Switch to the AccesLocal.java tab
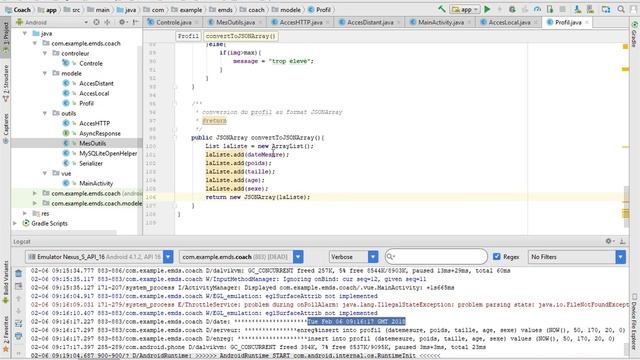This screenshot has height=360, width=640. (x=509, y=22)
